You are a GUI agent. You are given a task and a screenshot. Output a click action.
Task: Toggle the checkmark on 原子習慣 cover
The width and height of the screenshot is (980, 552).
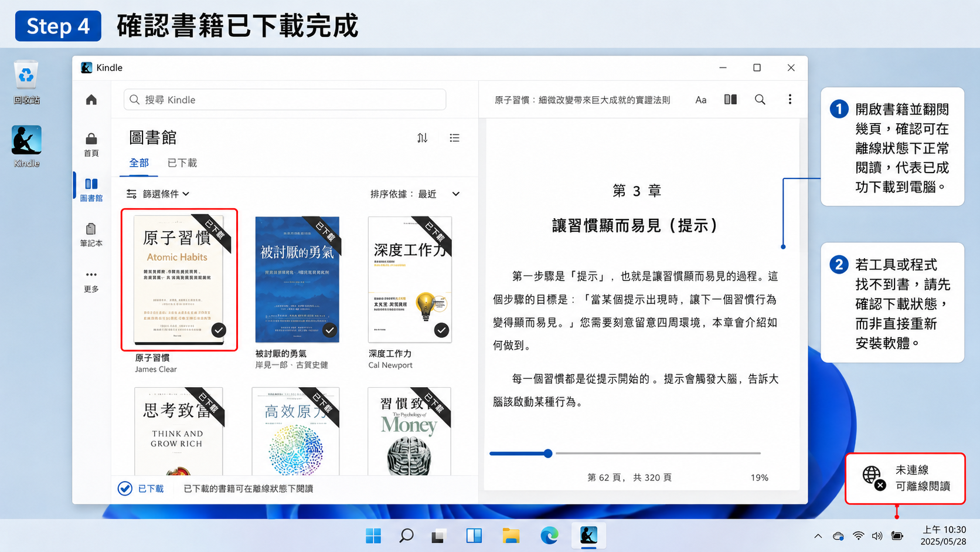click(x=219, y=330)
